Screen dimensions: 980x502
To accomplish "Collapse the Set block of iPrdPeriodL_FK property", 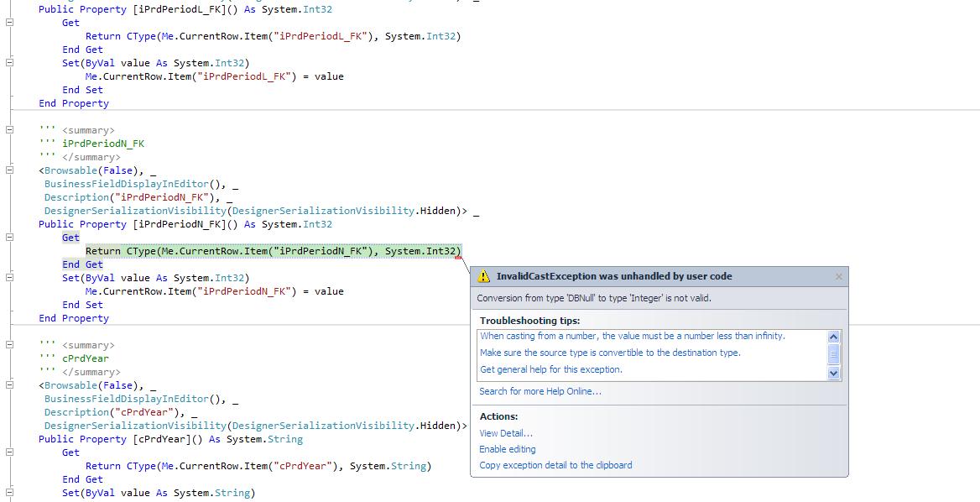I will [x=10, y=63].
